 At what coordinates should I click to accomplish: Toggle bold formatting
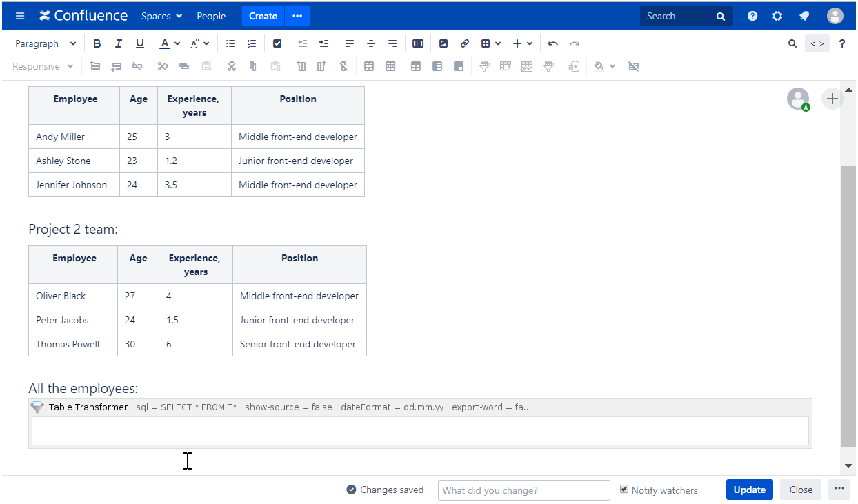point(97,43)
